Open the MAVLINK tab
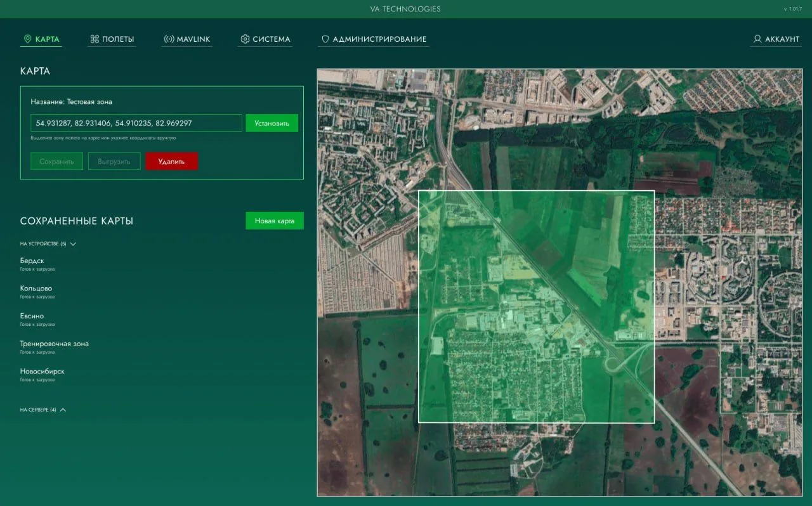812x506 pixels. click(187, 39)
